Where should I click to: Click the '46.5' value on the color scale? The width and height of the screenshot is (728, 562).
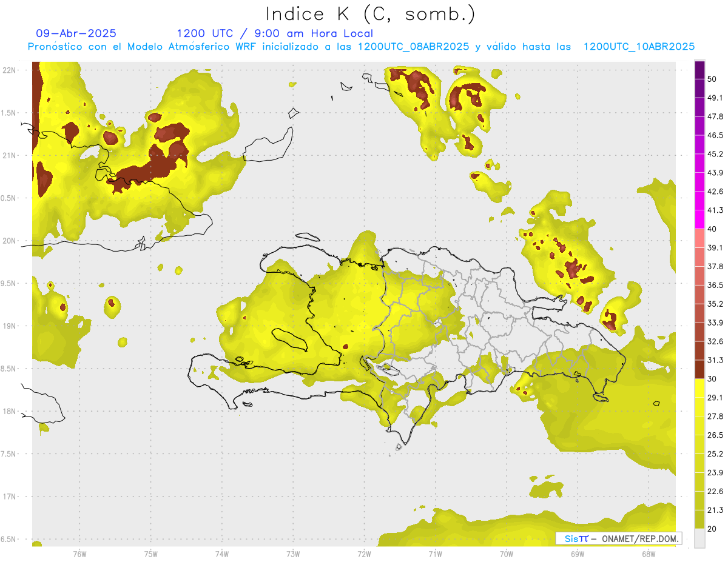(x=715, y=135)
